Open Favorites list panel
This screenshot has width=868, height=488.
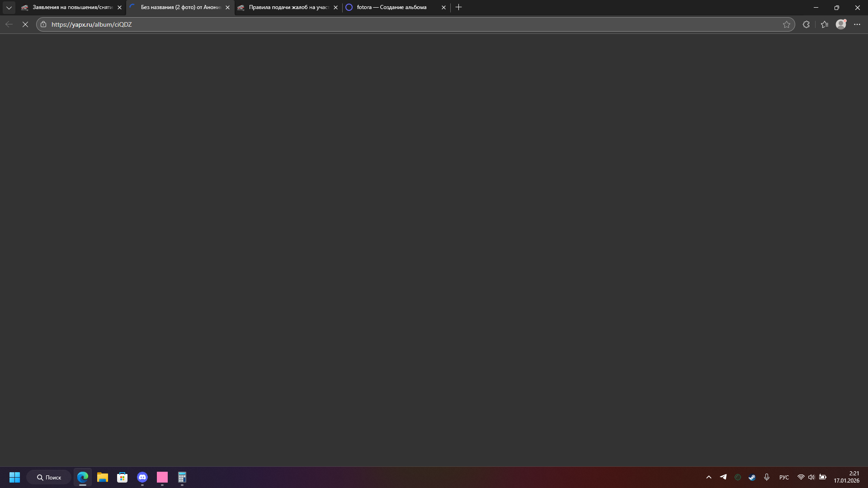825,24
